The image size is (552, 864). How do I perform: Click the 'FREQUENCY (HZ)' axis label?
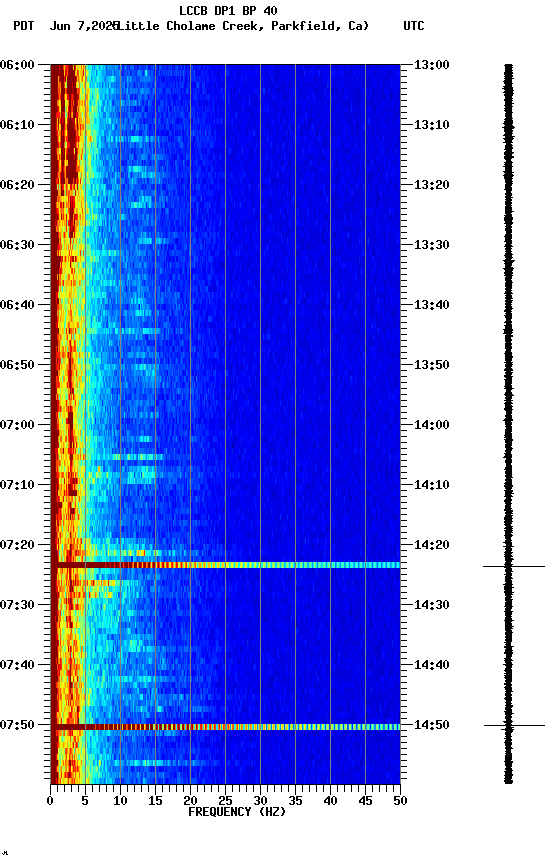click(x=237, y=812)
